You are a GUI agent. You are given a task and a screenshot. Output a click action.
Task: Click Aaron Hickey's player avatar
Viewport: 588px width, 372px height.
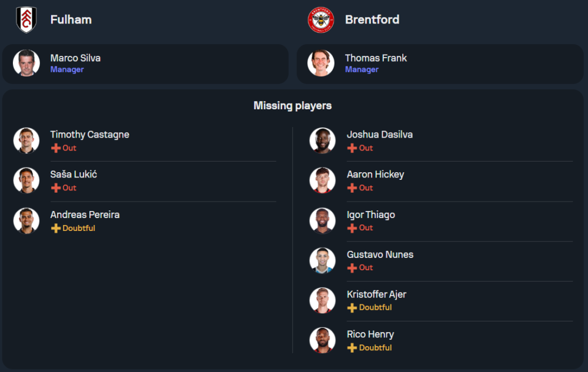coord(323,180)
